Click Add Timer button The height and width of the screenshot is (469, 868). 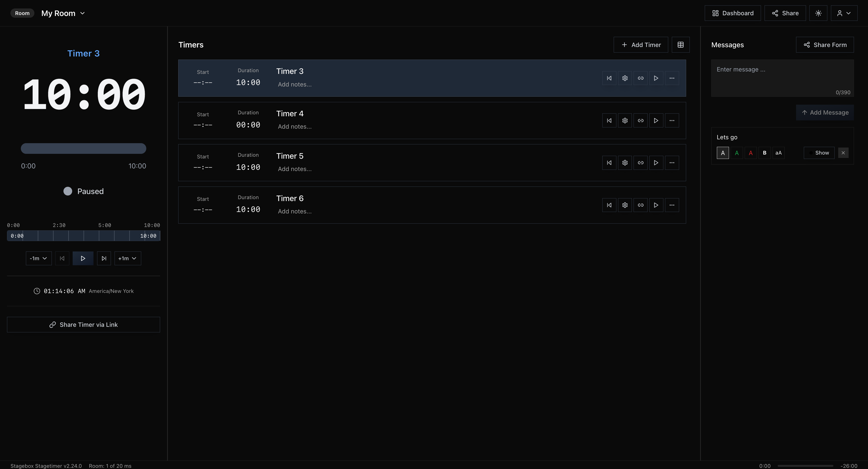click(x=641, y=45)
